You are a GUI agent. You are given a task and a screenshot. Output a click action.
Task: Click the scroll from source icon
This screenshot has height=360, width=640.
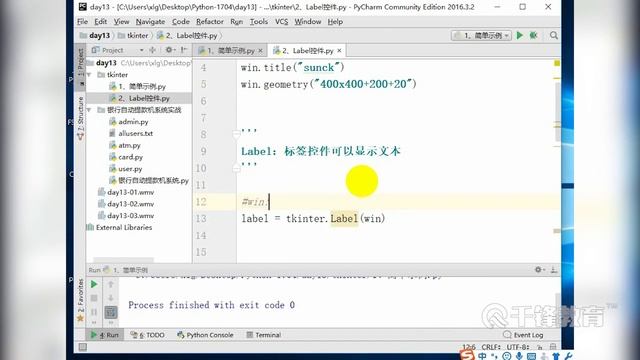[x=153, y=50]
